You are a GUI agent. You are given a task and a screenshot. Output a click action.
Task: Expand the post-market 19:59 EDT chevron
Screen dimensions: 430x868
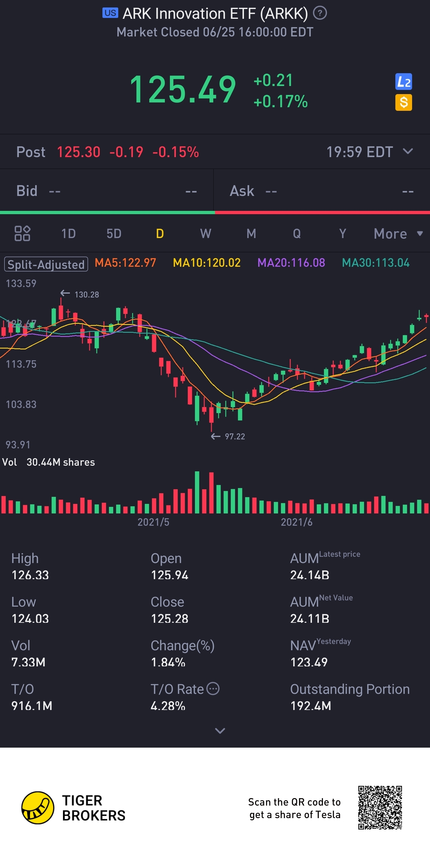coord(408,151)
